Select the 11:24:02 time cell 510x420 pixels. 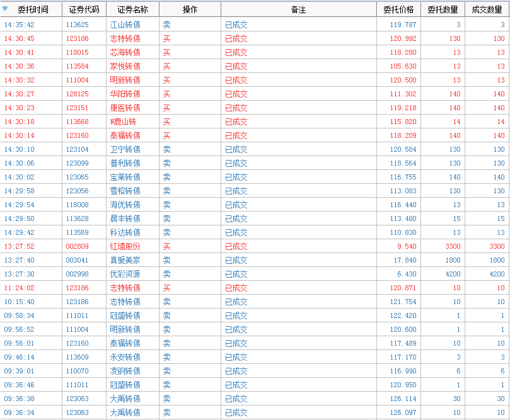pyautogui.click(x=19, y=288)
